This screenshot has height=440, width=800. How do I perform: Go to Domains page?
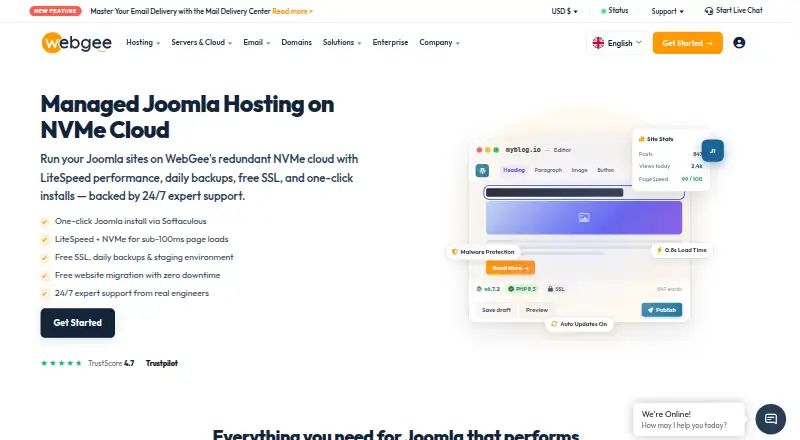tap(296, 42)
